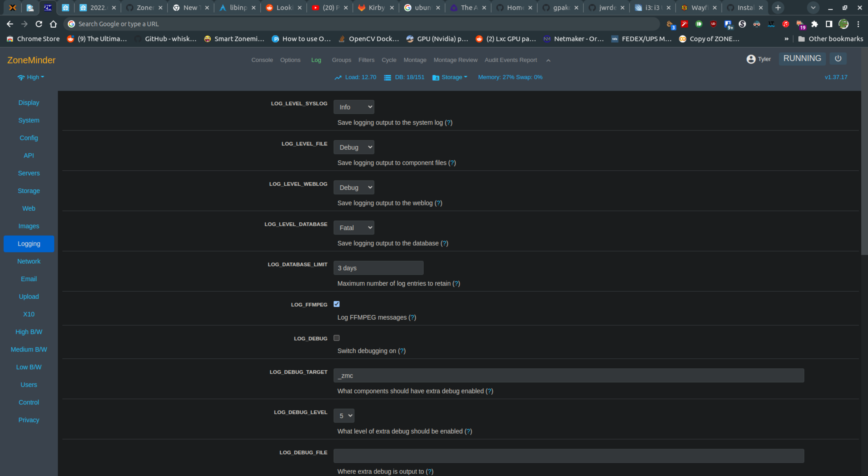Screen dimensions: 868x476
Task: Collapse the navigation bar with the chevron-up icon
Action: pyautogui.click(x=548, y=60)
